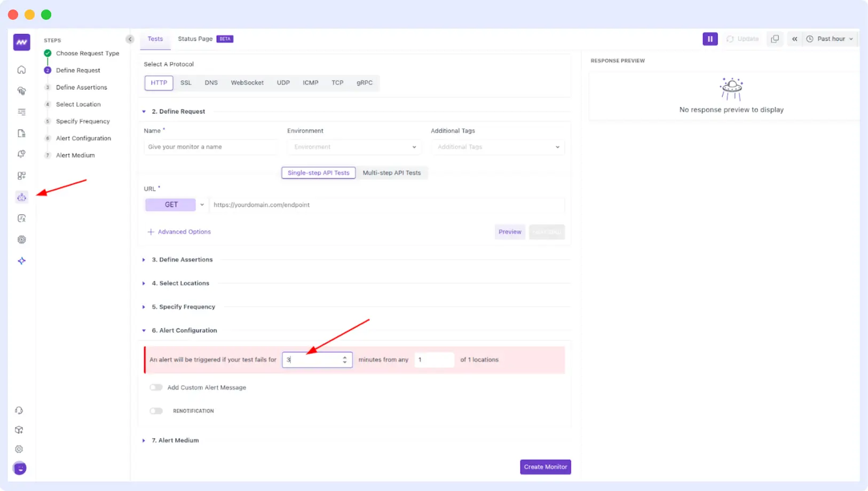Screen dimensions: 868x491
Task: Click the home icon in the sidebar
Action: 21,70
